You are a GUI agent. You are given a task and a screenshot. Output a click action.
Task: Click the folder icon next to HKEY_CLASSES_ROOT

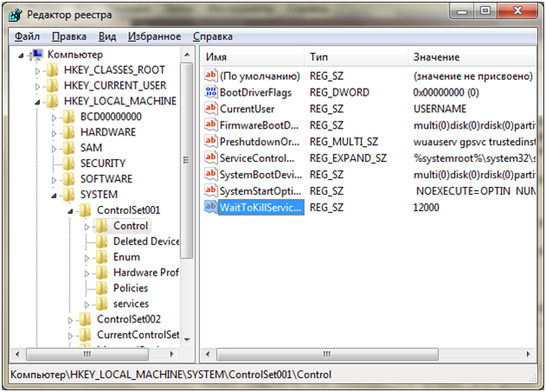53,70
